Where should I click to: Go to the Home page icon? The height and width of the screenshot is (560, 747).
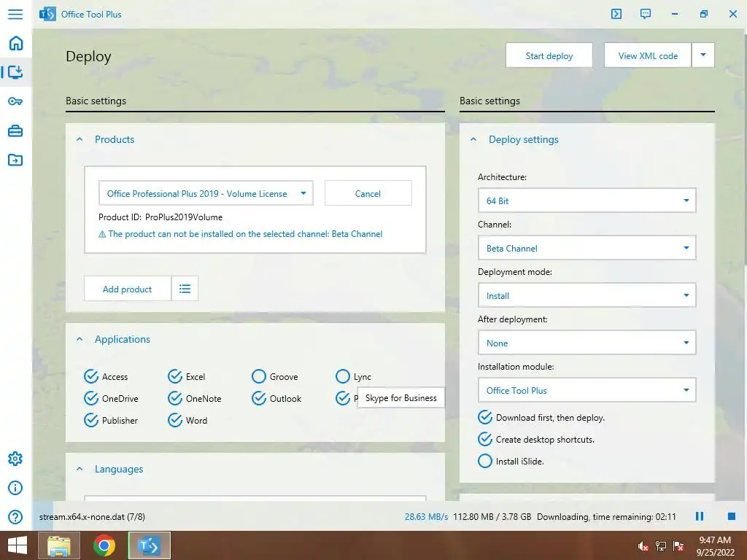[16, 43]
